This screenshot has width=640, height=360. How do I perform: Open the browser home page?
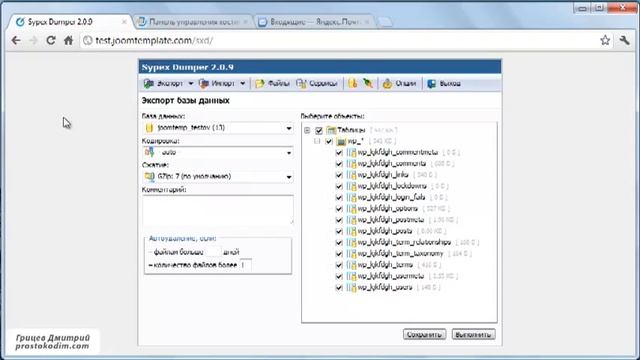pos(69,40)
